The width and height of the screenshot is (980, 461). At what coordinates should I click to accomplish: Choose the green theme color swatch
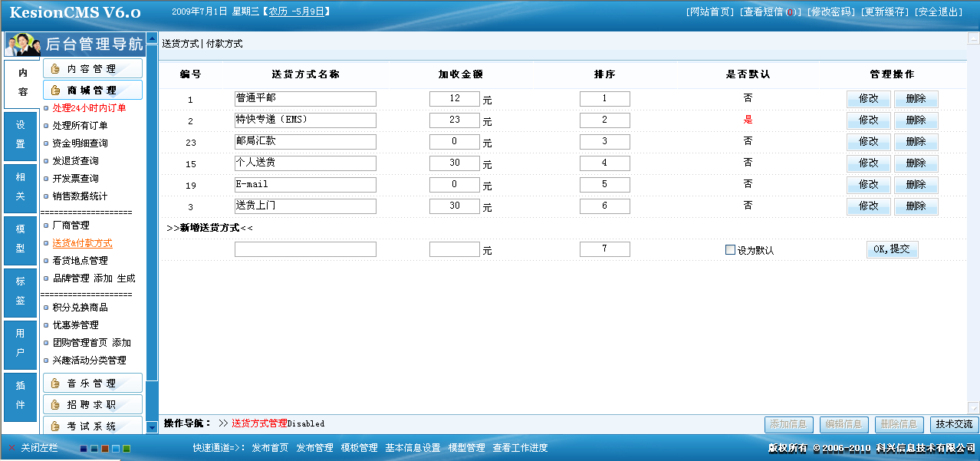[x=127, y=449]
